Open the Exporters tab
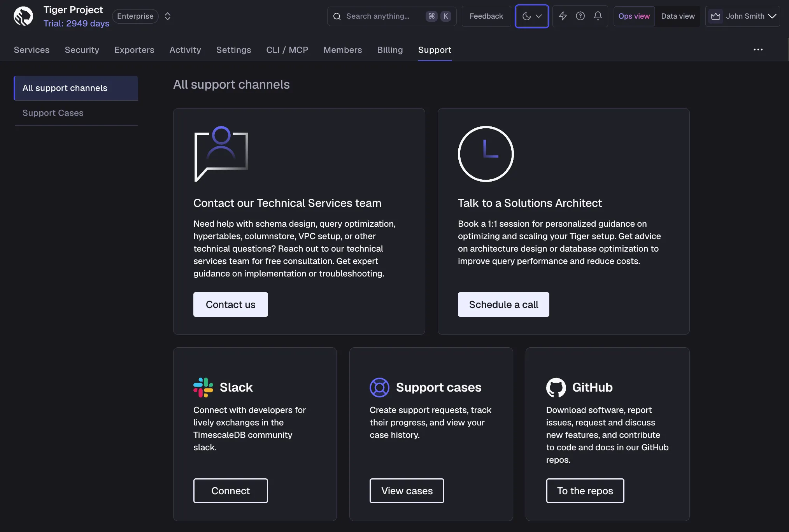Image resolution: width=789 pixels, height=532 pixels. tap(134, 50)
